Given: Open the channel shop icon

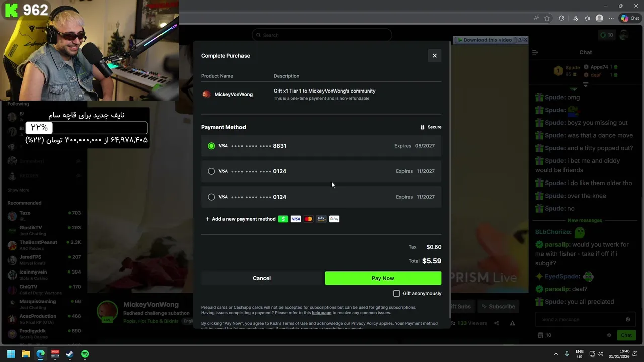Looking at the screenshot, I should [540, 335].
